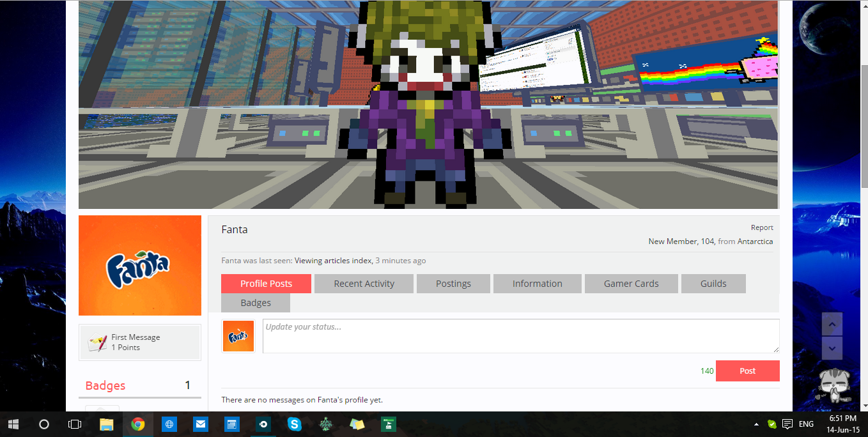Open the Guilds tab

click(713, 284)
